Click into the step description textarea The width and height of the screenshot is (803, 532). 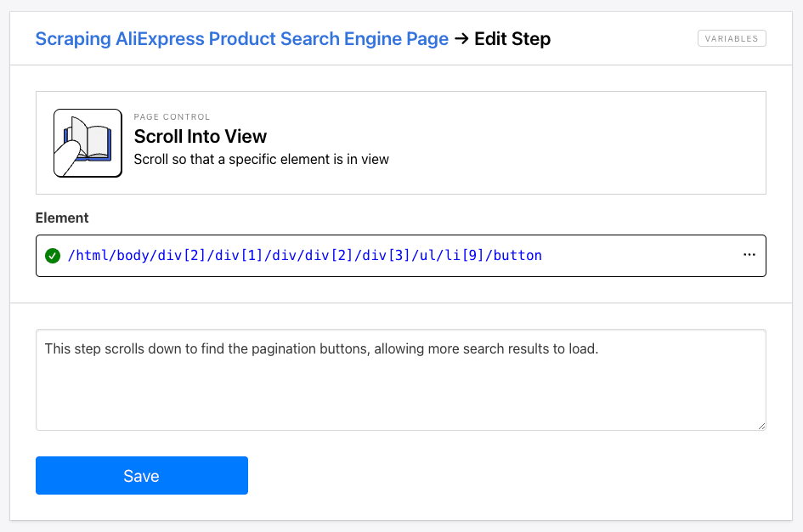(x=400, y=380)
